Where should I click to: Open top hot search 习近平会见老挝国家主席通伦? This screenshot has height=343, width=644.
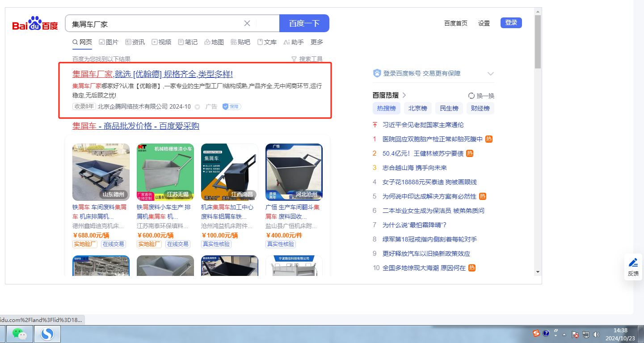point(423,125)
